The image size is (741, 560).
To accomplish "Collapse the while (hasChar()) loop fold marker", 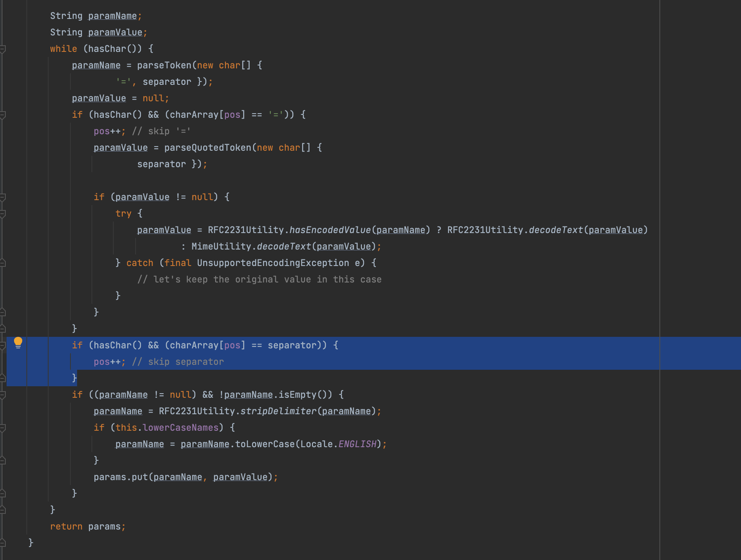I will tap(2, 49).
